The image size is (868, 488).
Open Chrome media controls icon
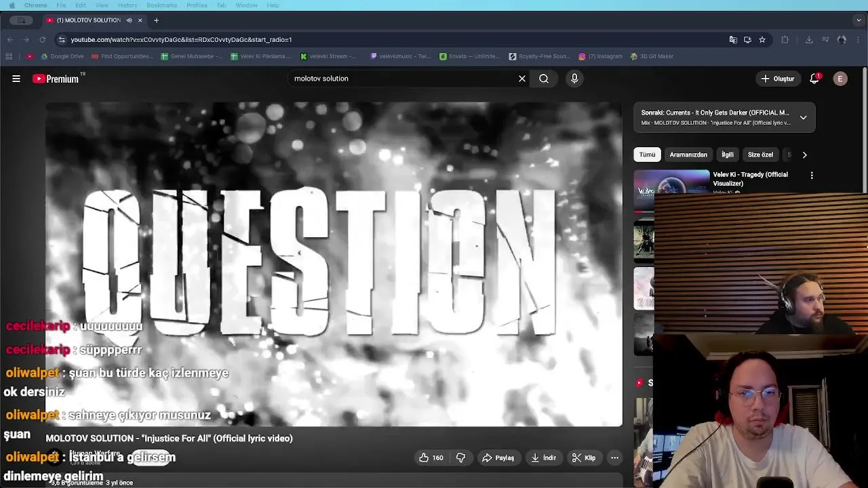click(x=825, y=39)
